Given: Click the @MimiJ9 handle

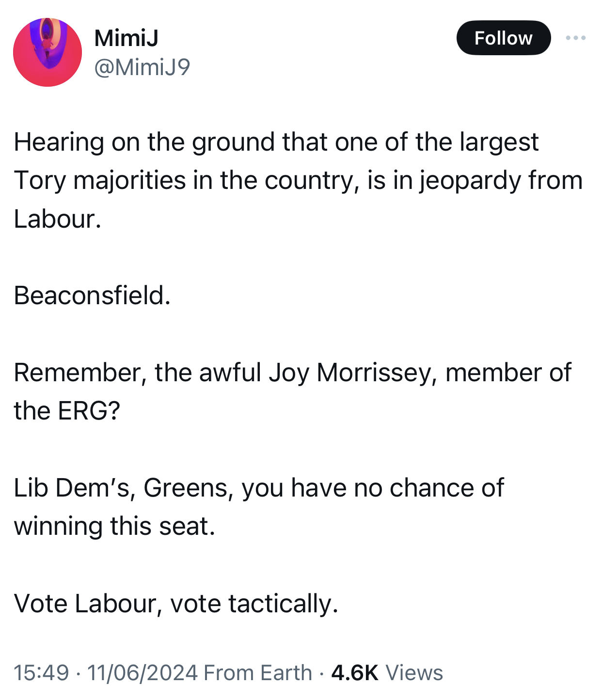Looking at the screenshot, I should tap(142, 67).
